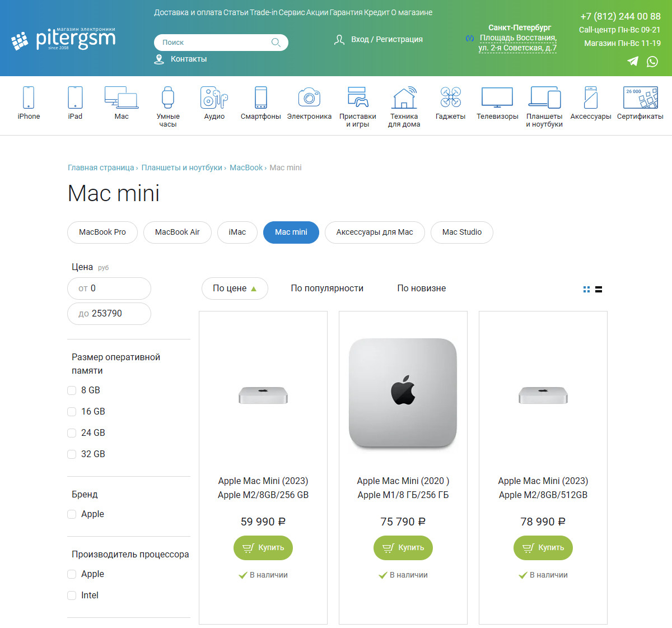Viewport: 672px width, 628px height.
Task: Open the Аудио category icon
Action: 214,97
